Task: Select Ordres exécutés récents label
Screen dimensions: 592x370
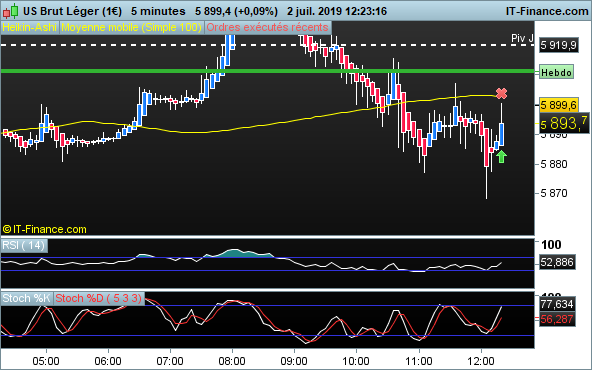Action: click(268, 28)
